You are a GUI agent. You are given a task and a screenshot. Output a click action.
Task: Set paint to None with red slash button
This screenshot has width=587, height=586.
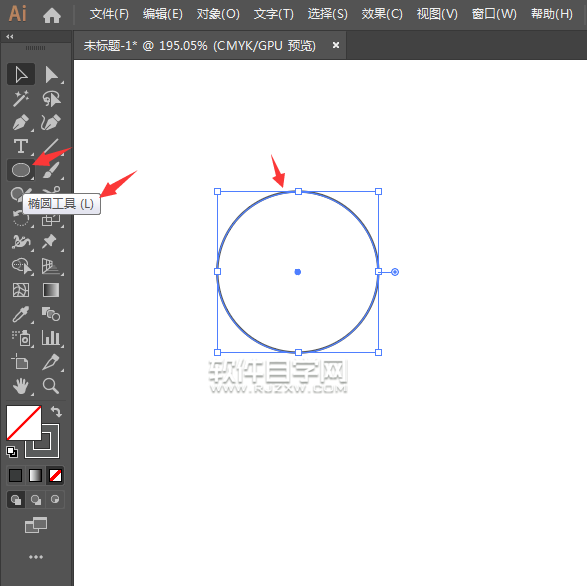(55, 476)
